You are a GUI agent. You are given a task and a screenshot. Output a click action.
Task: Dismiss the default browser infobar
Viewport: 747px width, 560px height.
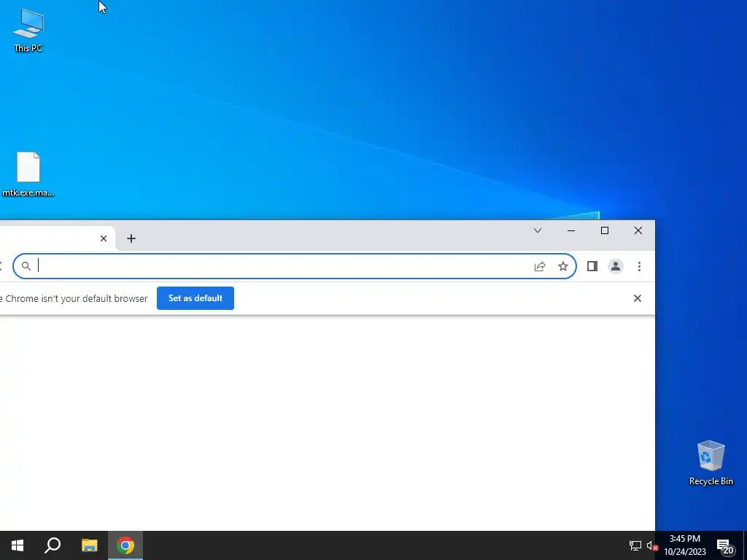(x=638, y=298)
